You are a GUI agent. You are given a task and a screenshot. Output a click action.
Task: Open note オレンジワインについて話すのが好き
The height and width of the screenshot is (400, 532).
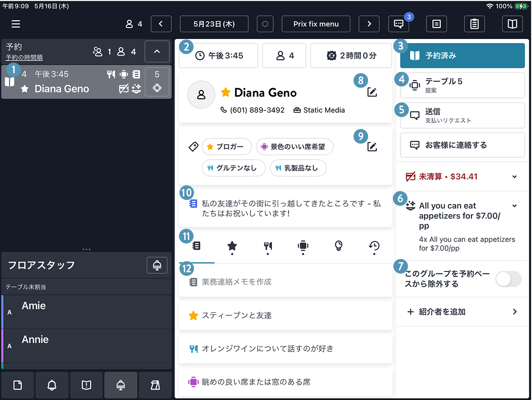285,349
